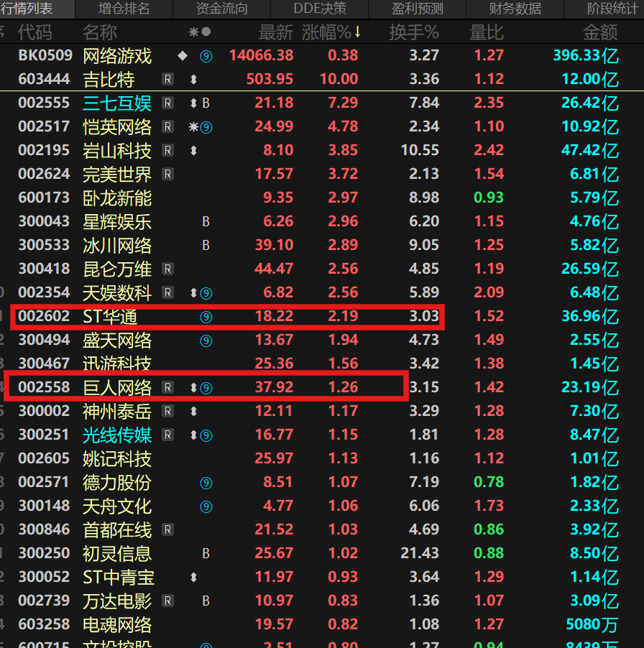
Task: Click the pin icon on 吉比特 row
Action: pos(193,79)
